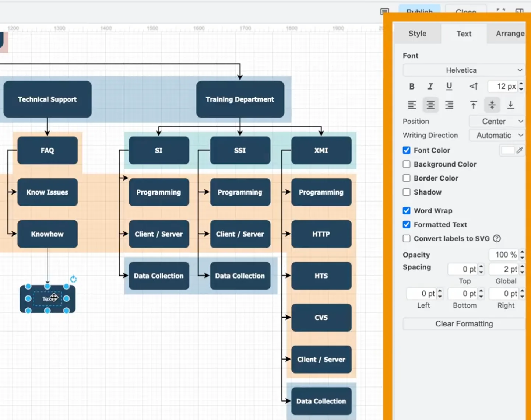The width and height of the screenshot is (531, 420).
Task: Open the Position dropdown set to Center
Action: [496, 121]
